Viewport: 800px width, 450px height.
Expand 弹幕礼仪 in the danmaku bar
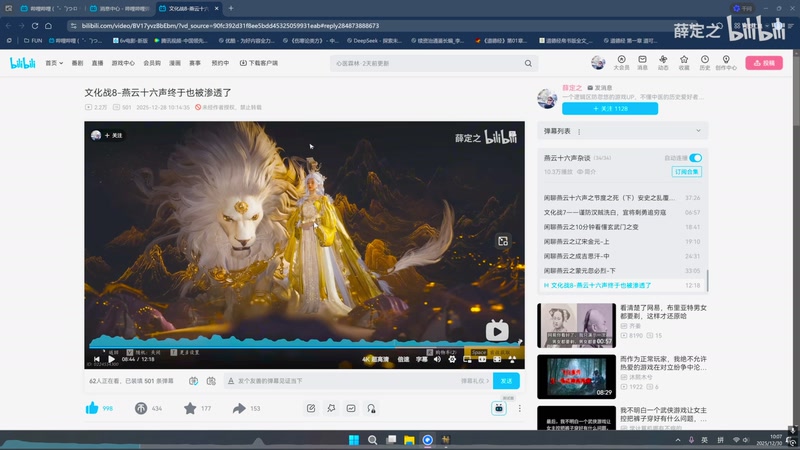475,381
